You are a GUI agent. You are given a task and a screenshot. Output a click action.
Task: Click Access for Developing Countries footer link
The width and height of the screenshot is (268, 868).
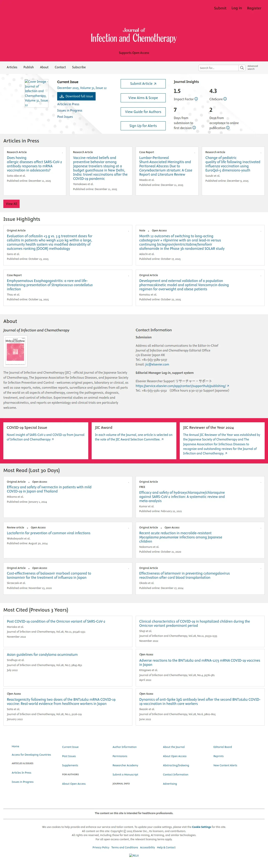(31, 755)
